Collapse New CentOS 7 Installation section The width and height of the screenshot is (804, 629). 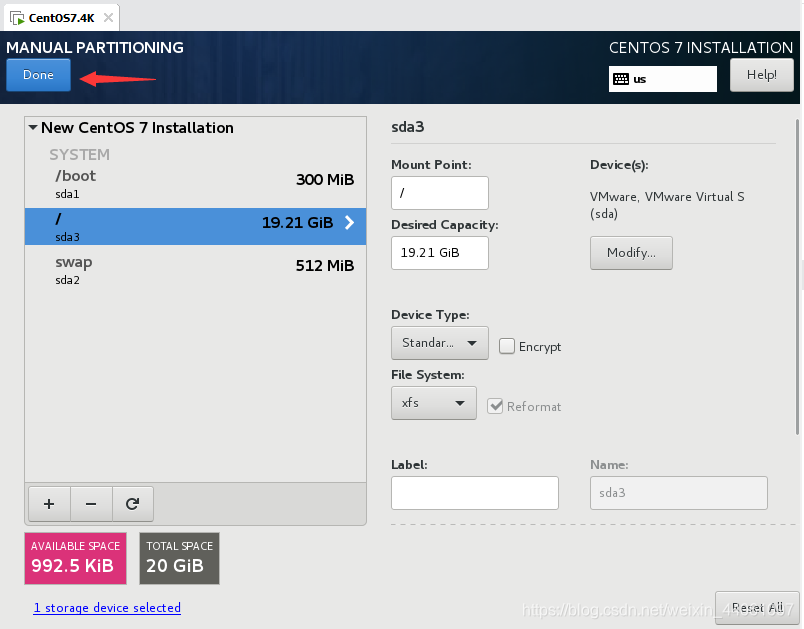pos(33,127)
